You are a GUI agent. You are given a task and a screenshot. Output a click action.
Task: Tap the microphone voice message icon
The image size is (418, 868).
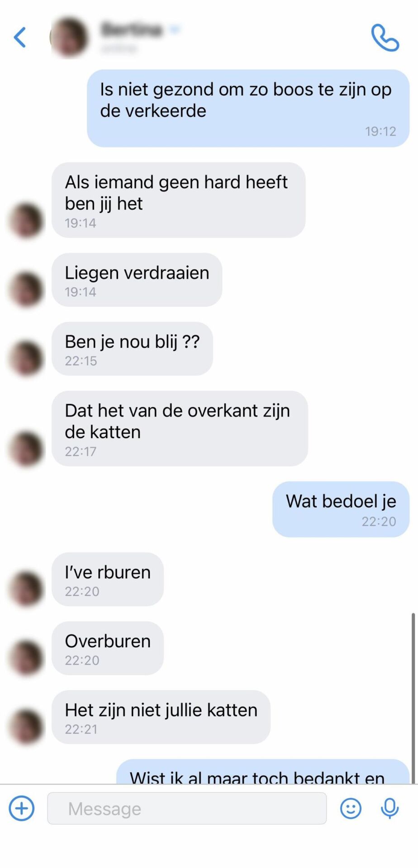pyautogui.click(x=389, y=808)
